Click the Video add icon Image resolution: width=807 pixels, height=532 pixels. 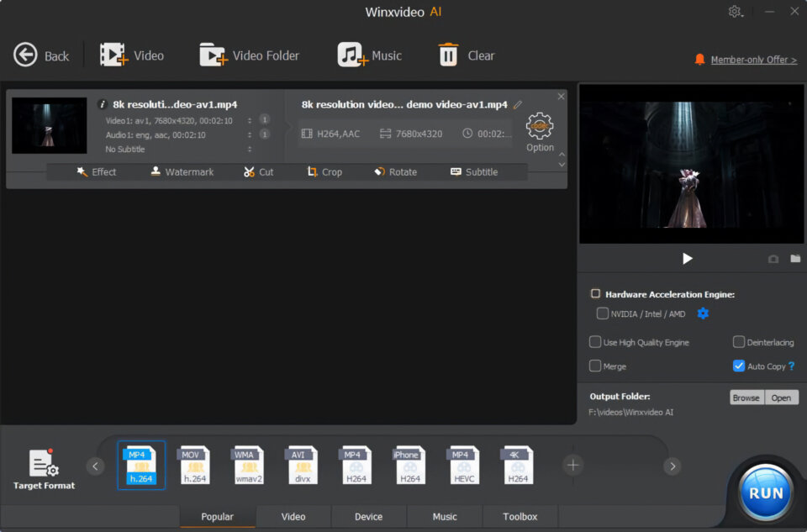pos(114,55)
